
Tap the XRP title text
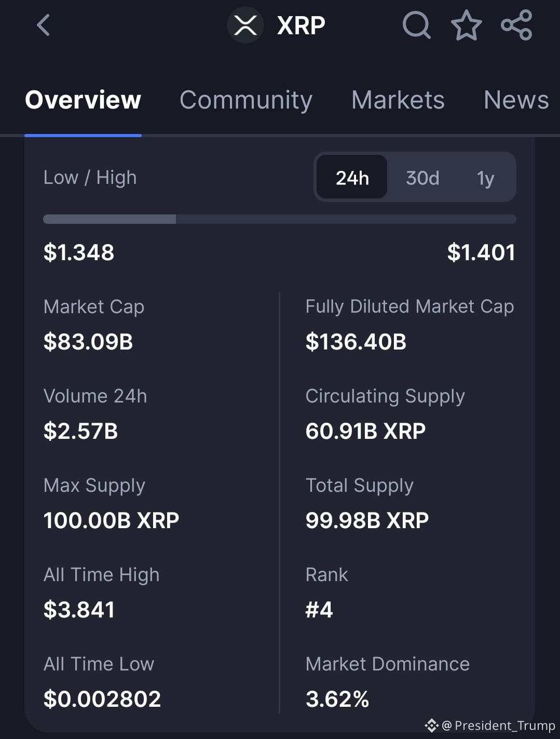pos(301,25)
